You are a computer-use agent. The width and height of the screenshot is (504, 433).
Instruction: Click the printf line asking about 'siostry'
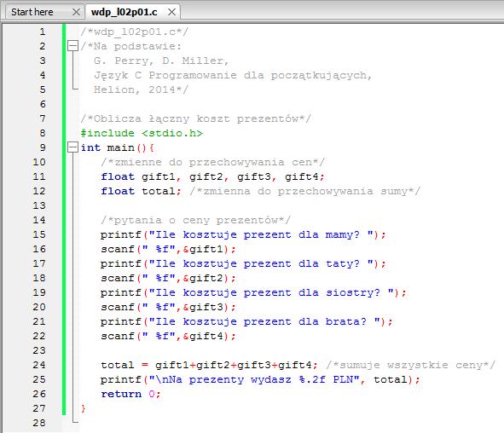click(x=253, y=292)
